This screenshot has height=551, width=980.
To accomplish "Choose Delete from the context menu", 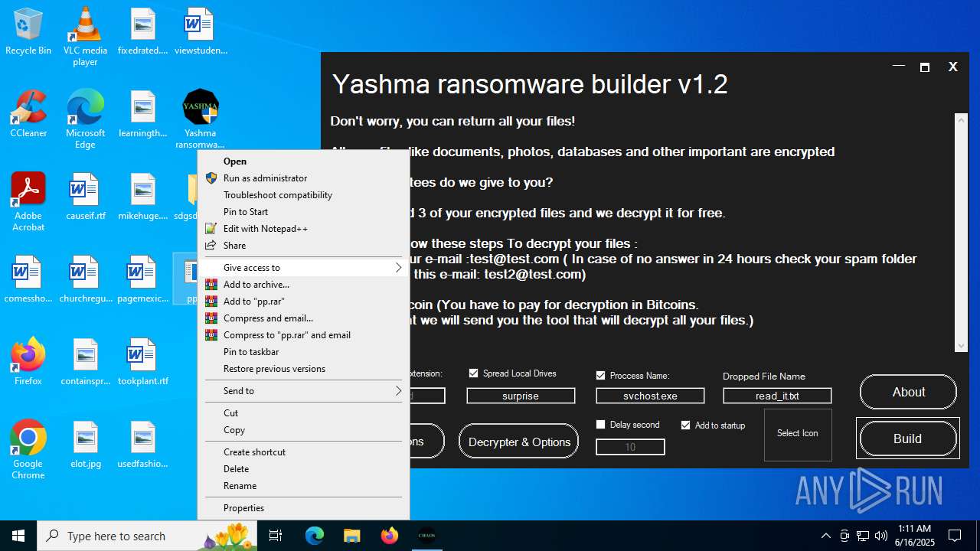I will pos(303,469).
